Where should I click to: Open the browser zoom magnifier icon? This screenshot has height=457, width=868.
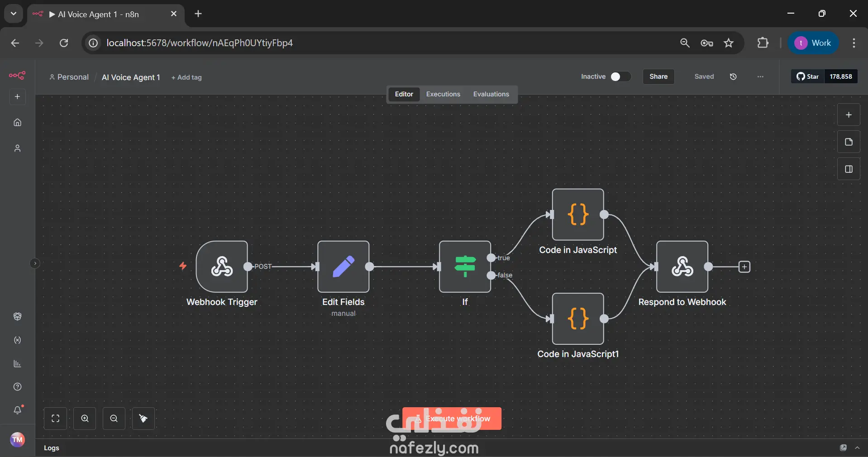tap(685, 43)
